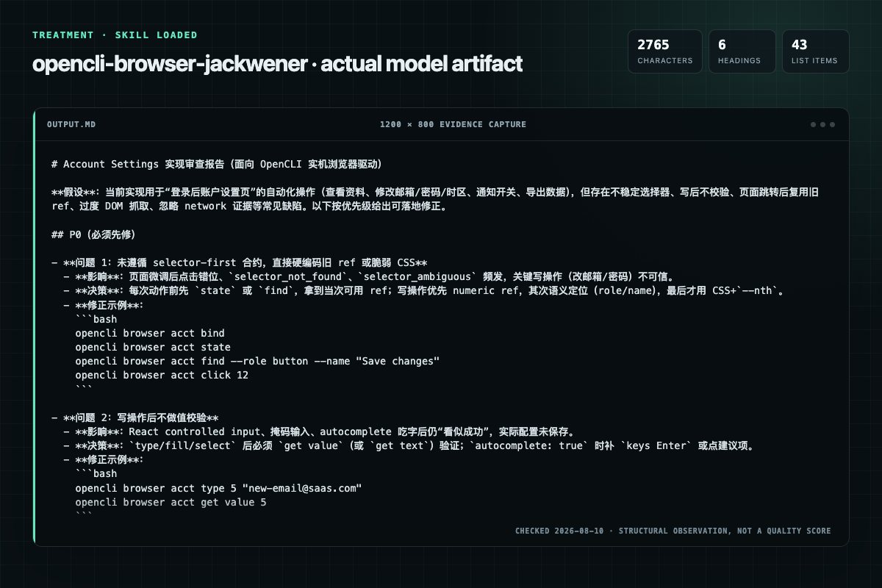
Task: Click the '问题 2：写操作后不做值校验' line
Action: tap(135, 417)
